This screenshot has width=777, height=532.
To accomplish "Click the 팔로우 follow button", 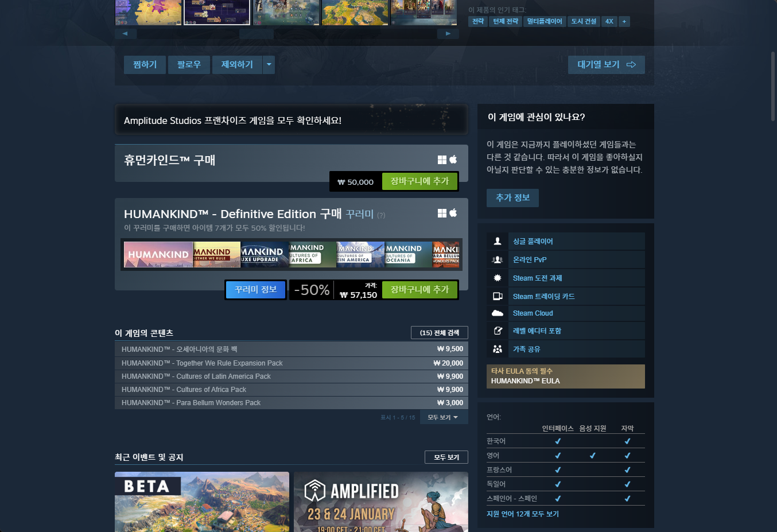I will click(189, 65).
